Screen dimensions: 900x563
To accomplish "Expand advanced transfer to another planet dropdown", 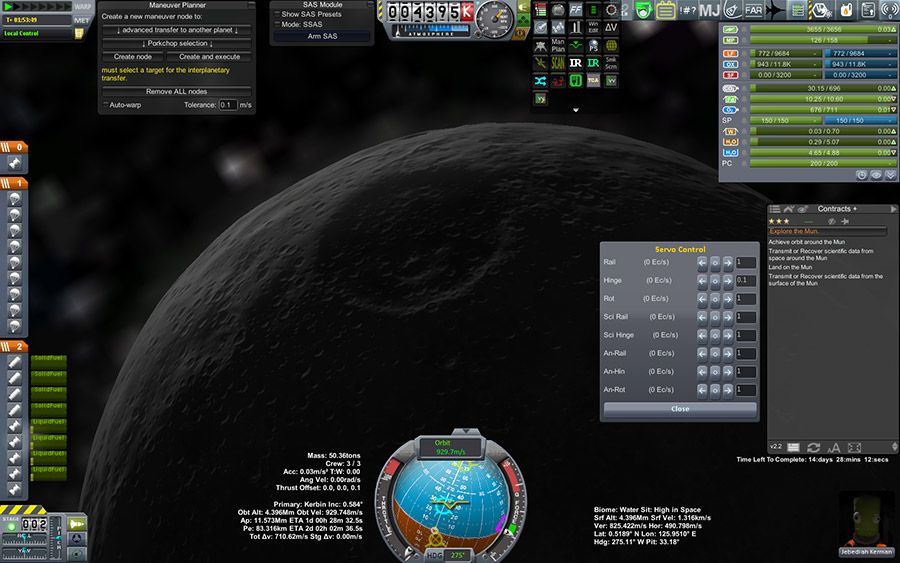I will pos(177,30).
